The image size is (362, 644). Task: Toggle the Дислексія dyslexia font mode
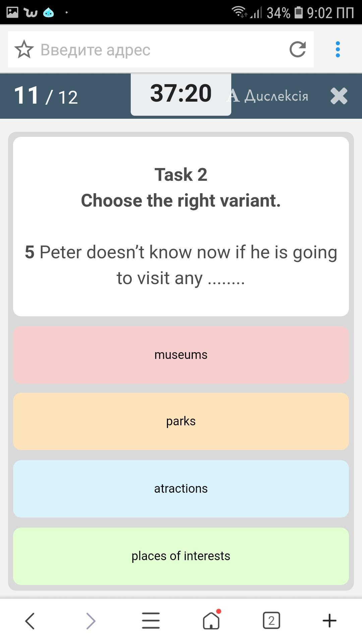tap(267, 96)
